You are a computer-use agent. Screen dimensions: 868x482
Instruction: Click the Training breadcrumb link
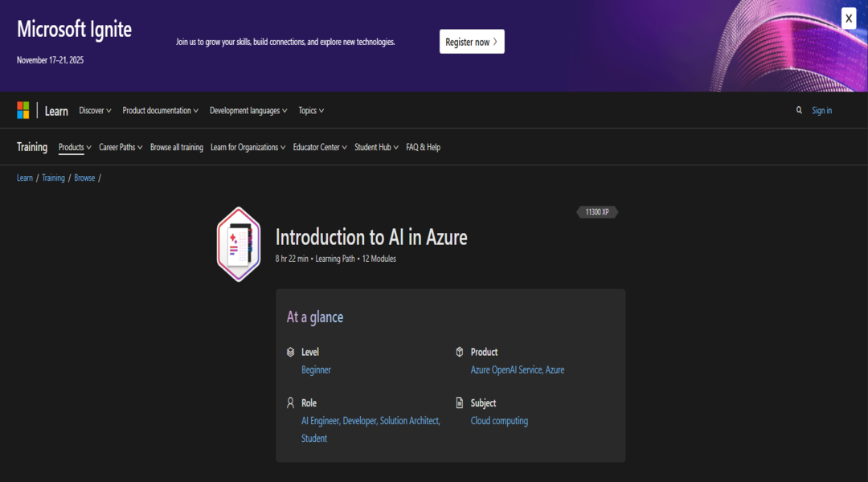(53, 178)
